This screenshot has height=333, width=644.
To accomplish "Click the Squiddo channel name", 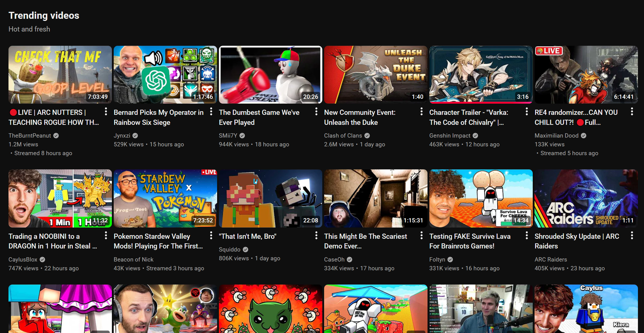I will (229, 249).
